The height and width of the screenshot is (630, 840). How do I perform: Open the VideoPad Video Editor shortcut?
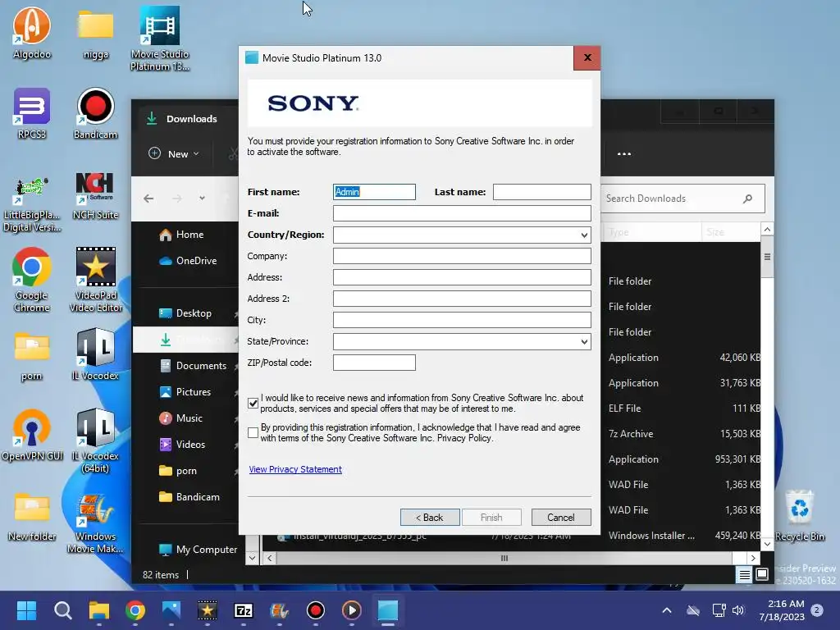pyautogui.click(x=95, y=280)
